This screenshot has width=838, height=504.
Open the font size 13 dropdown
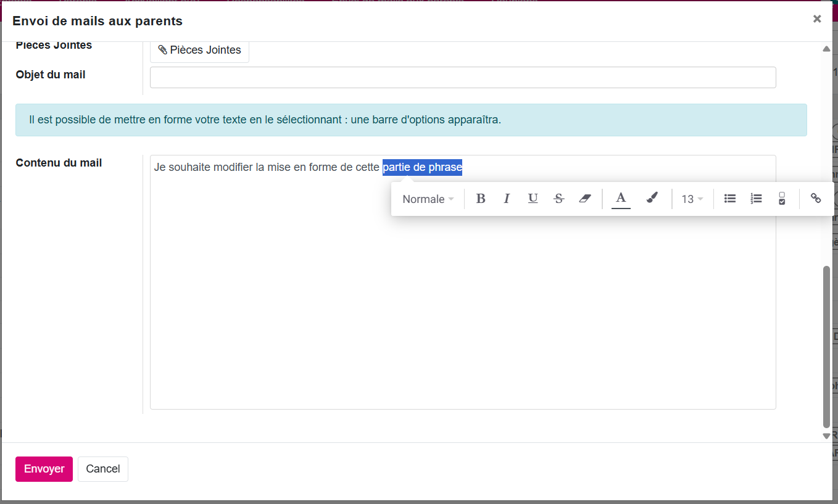[x=692, y=199]
